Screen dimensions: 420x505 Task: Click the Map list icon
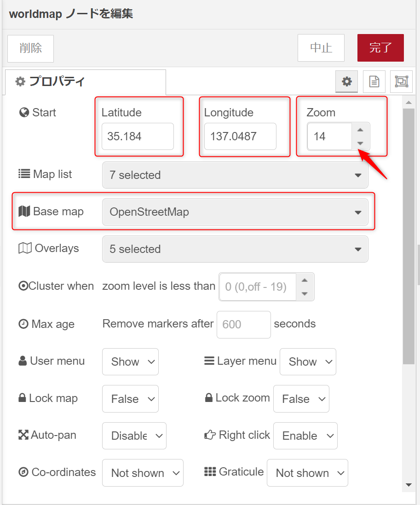point(24,174)
